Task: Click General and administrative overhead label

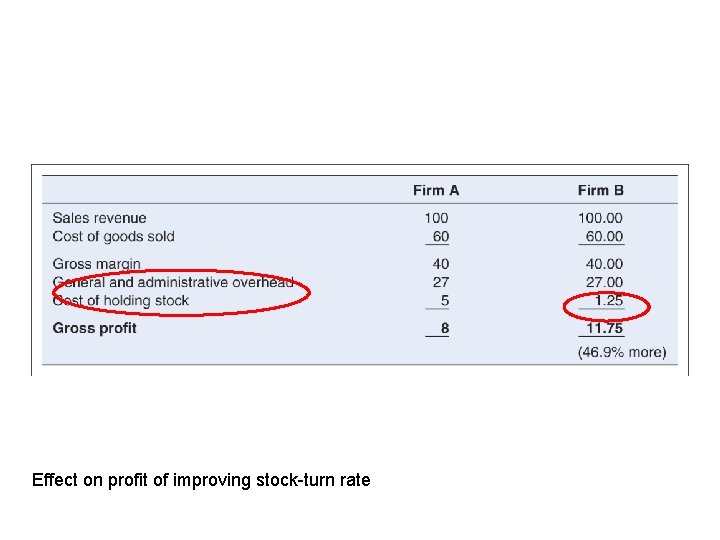Action: pos(173,282)
